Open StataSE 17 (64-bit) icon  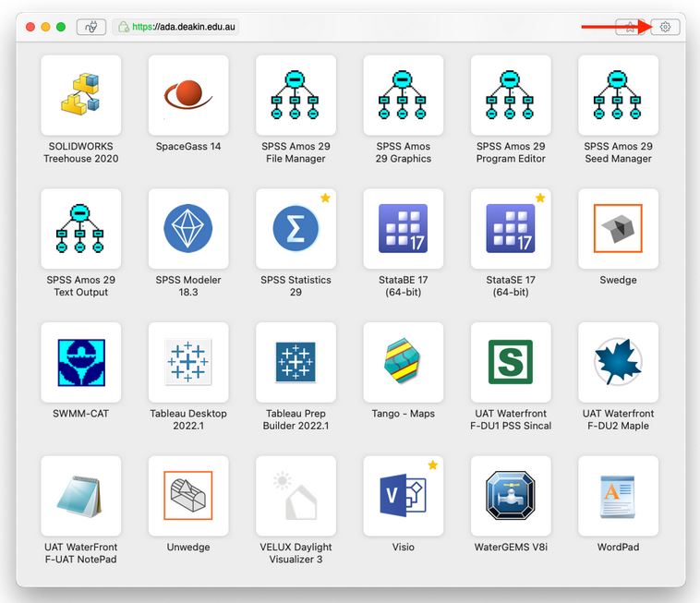coord(511,228)
